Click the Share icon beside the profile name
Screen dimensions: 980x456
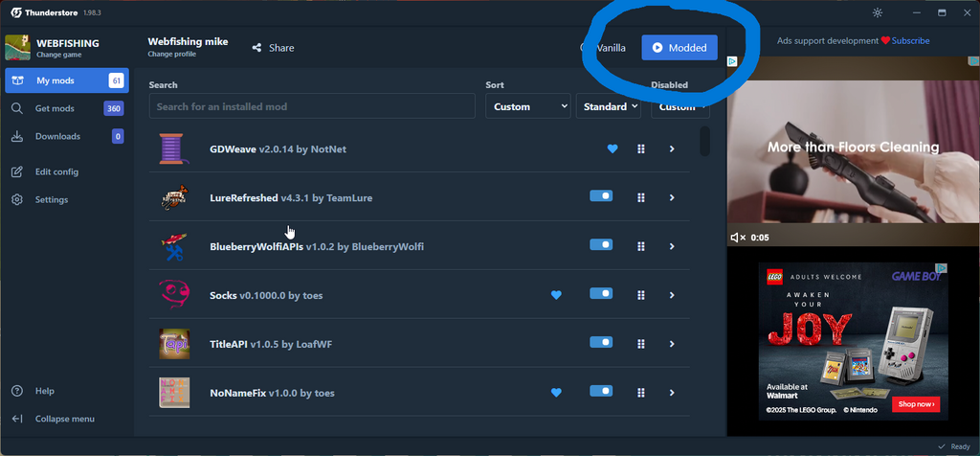pos(256,48)
